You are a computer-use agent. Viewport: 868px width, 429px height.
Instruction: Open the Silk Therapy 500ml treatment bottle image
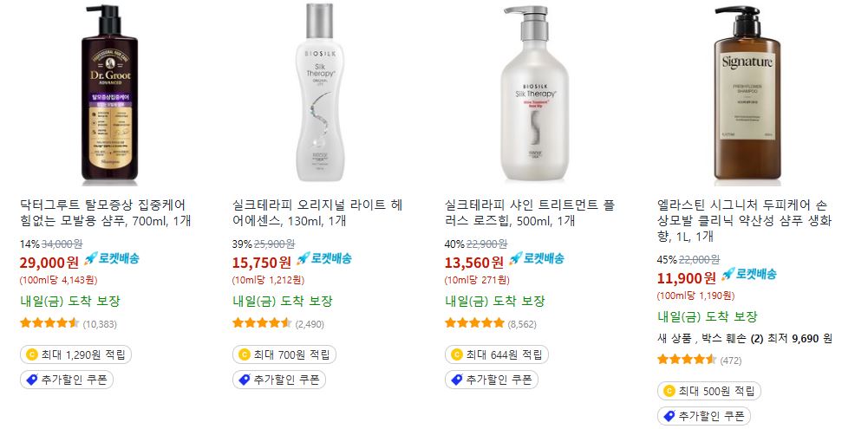click(534, 93)
